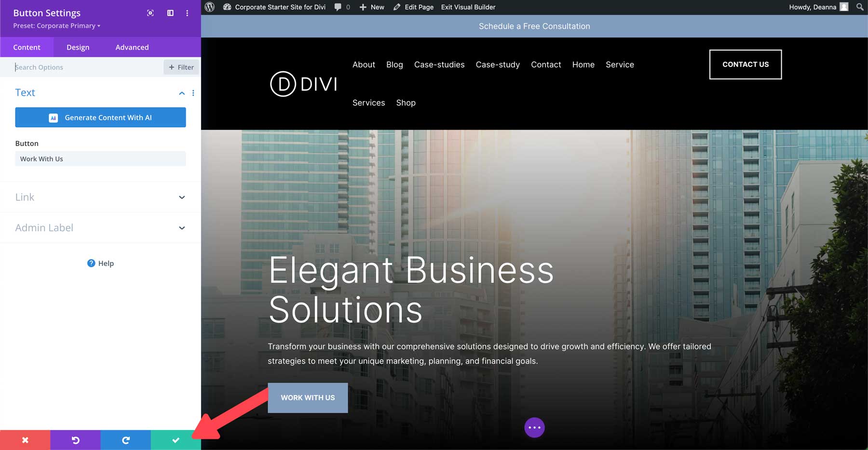Save changes with the green checkmark icon
868x450 pixels.
pyautogui.click(x=176, y=439)
